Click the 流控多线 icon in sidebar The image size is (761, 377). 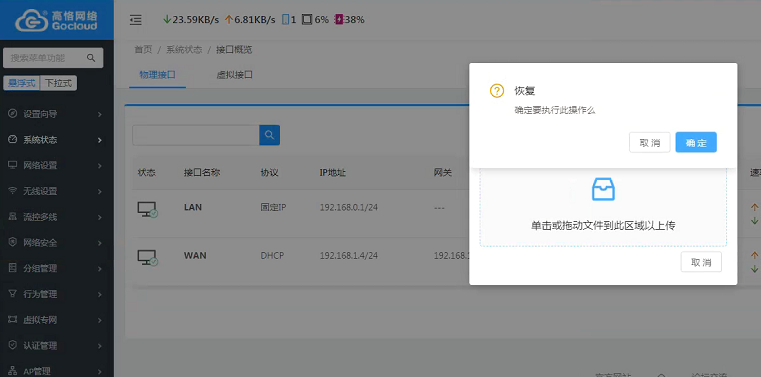pyautogui.click(x=13, y=216)
